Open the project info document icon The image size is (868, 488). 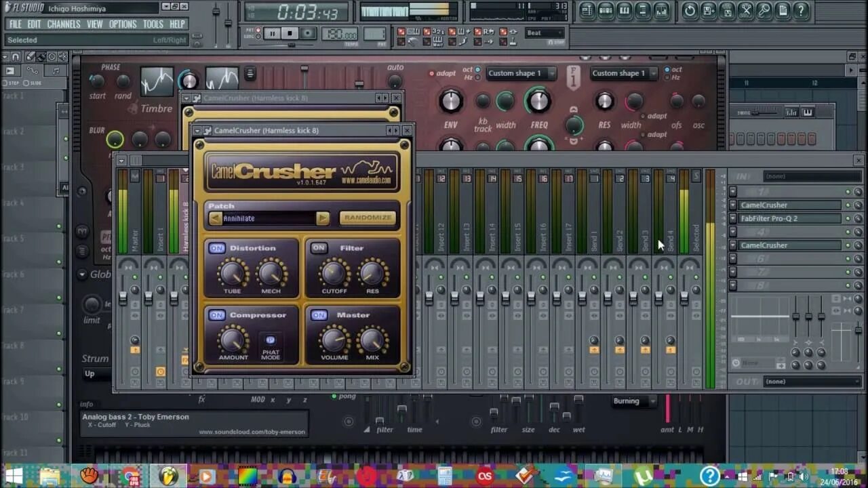(783, 10)
